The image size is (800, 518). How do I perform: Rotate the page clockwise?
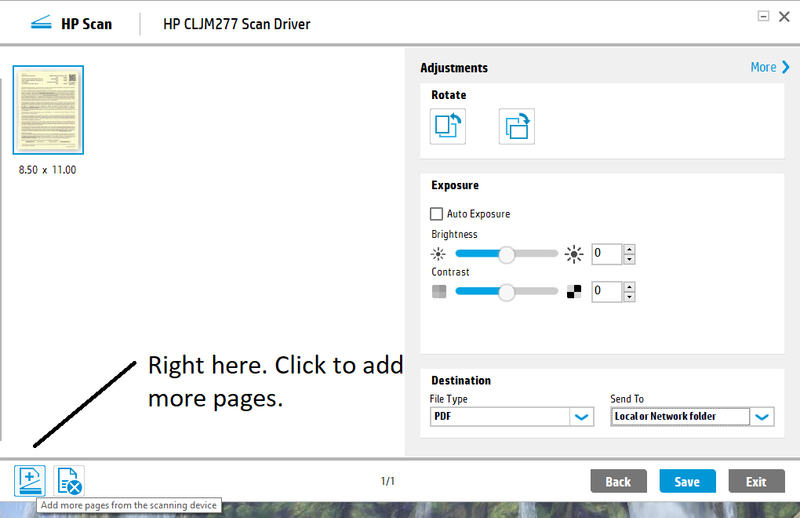point(517,127)
